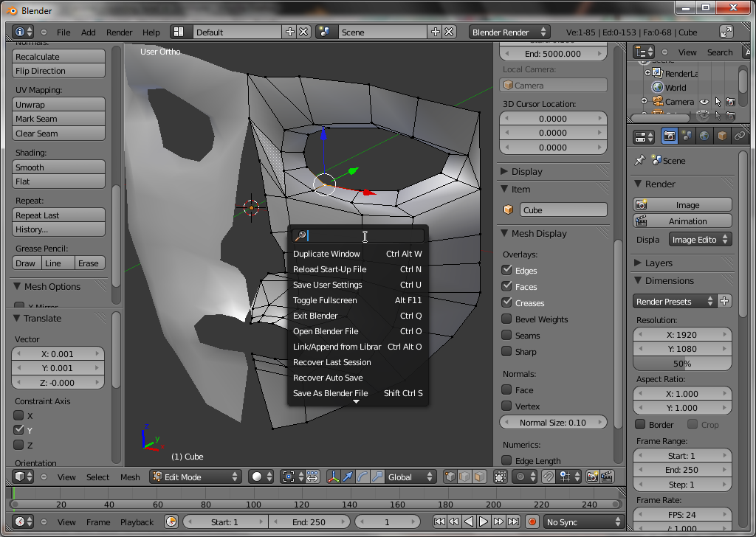This screenshot has width=756, height=537.
Task: Open the File menu
Action: click(63, 32)
